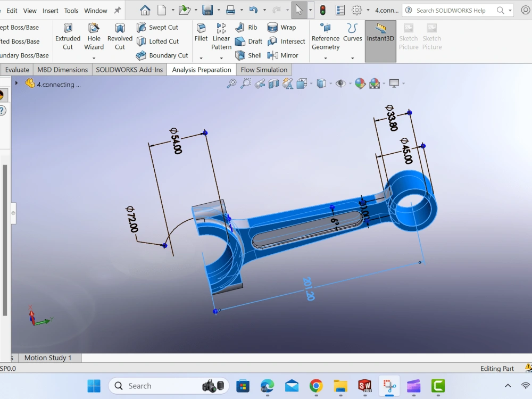Toggle the Hide/Show Items eye icon
Screen dimensions: 532x399
pos(340,84)
